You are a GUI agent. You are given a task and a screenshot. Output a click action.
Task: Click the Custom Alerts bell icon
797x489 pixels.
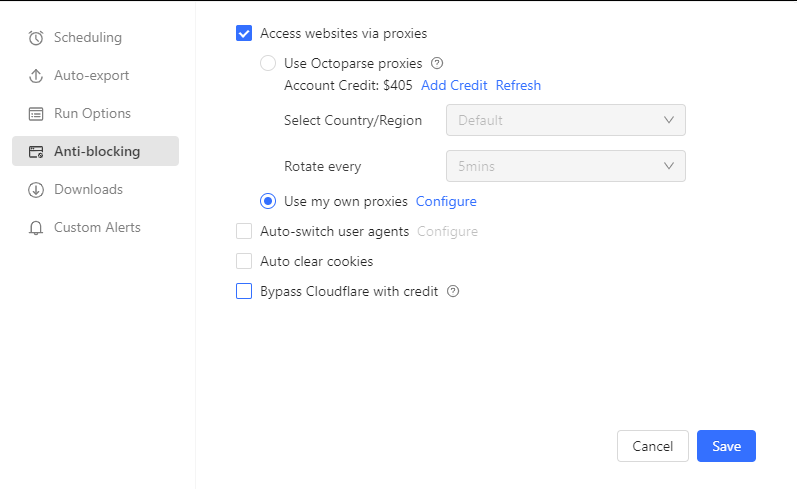click(36, 228)
